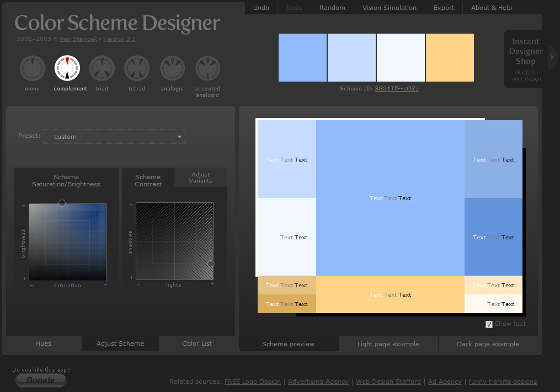Pick the accented analogic scheme icon
This screenshot has height=392, width=560.
point(207,68)
